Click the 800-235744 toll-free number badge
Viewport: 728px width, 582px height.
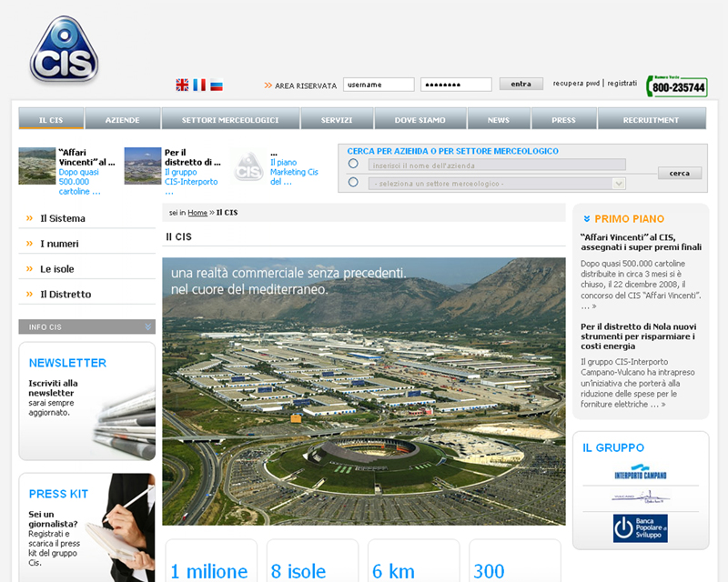(x=677, y=86)
